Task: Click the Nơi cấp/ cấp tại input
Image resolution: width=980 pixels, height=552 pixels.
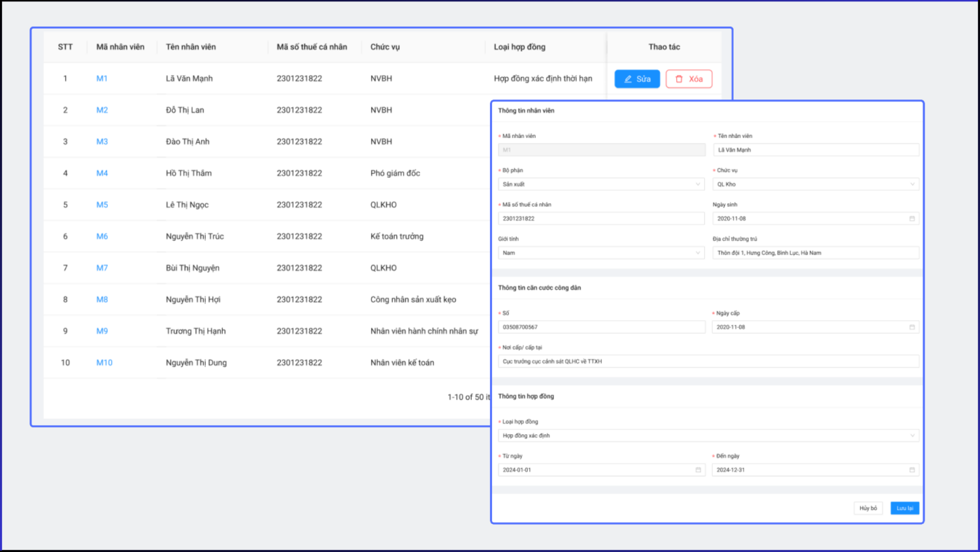Action: click(x=708, y=361)
